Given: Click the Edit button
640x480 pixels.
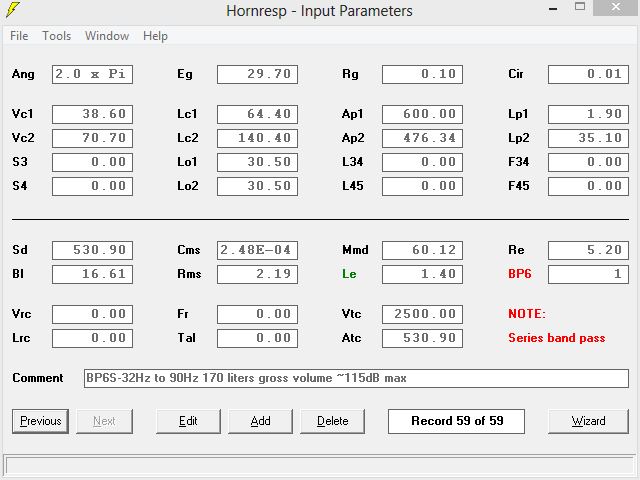Looking at the screenshot, I should coord(188,421).
